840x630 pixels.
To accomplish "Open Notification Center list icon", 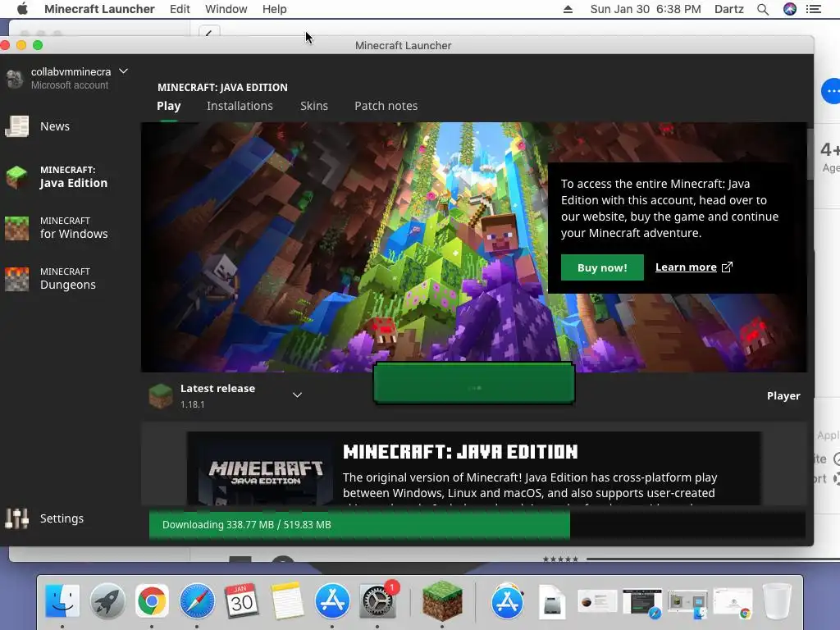I will 814,9.
